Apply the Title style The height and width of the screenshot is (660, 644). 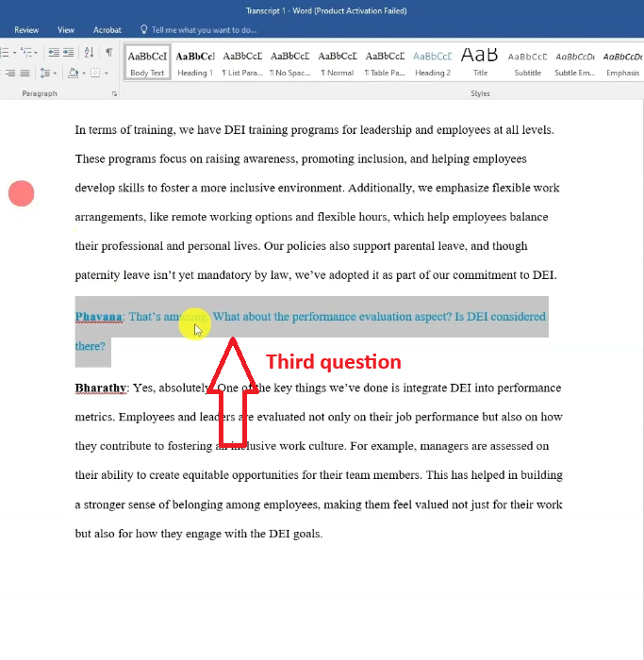pyautogui.click(x=480, y=62)
